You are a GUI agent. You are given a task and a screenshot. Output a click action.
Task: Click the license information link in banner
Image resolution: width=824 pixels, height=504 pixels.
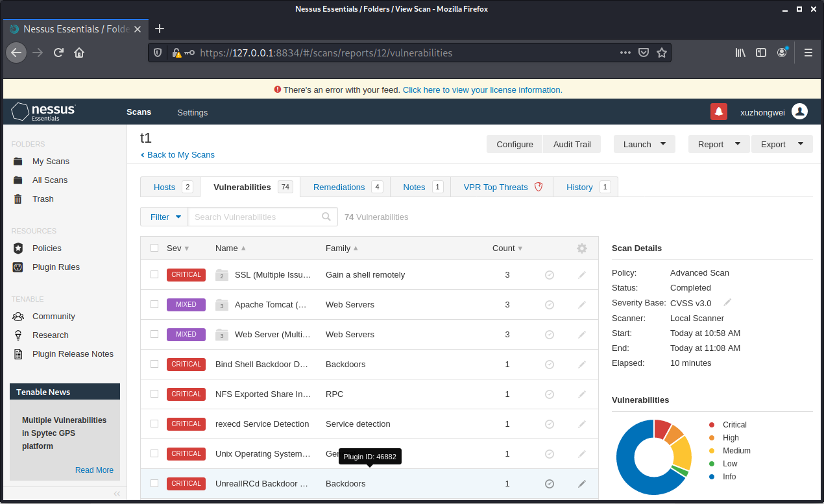[x=483, y=90]
